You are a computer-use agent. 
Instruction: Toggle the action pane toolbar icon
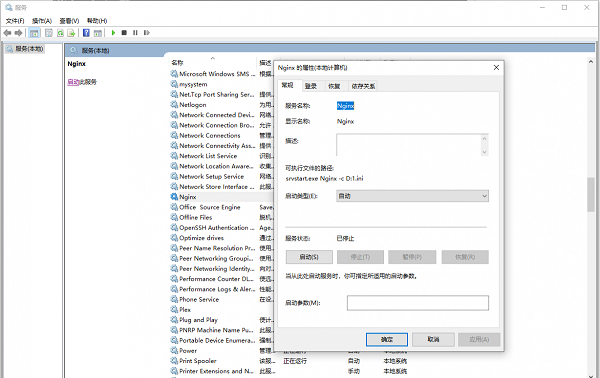click(98, 33)
